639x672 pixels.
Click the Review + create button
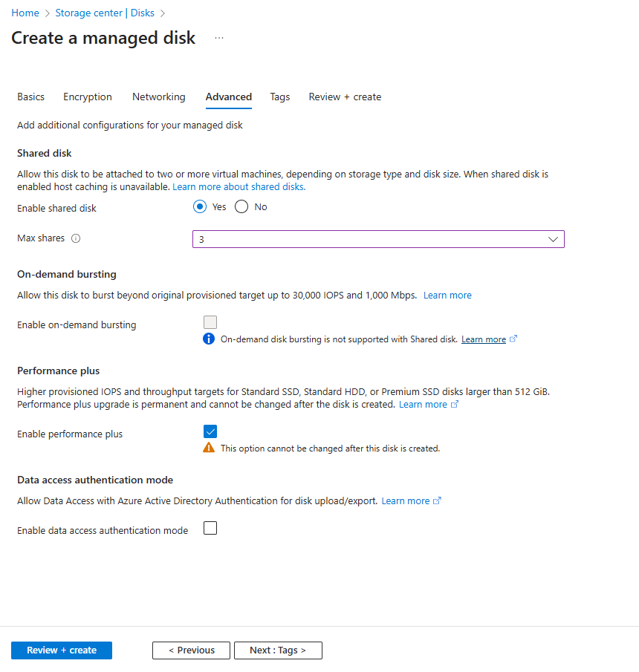point(61,650)
